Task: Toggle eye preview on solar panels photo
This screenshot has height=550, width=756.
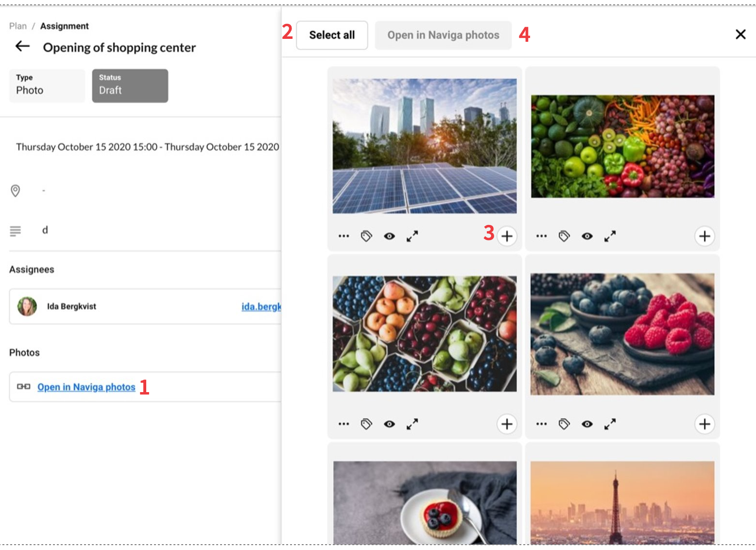Action: pos(389,237)
